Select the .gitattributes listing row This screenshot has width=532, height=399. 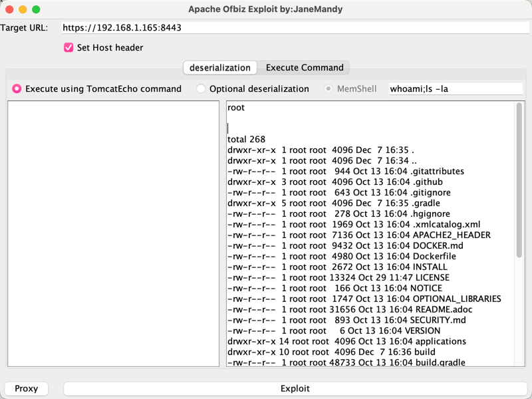pyautogui.click(x=346, y=171)
